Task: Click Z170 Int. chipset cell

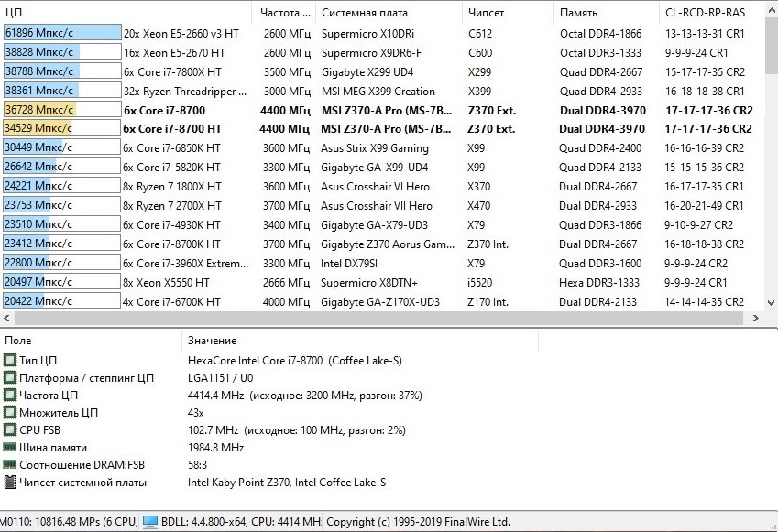Action: 488,301
